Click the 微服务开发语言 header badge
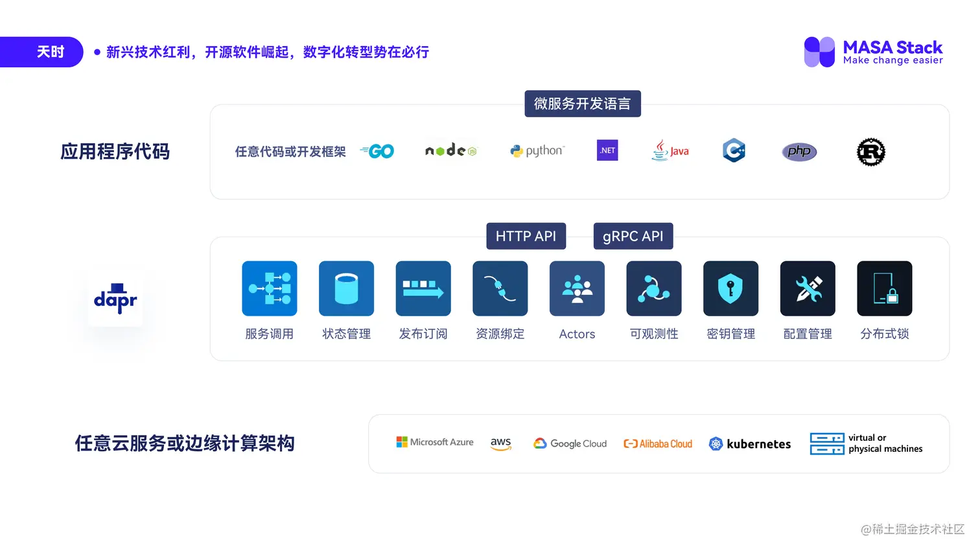Image resolution: width=980 pixels, height=551 pixels. 583,104
